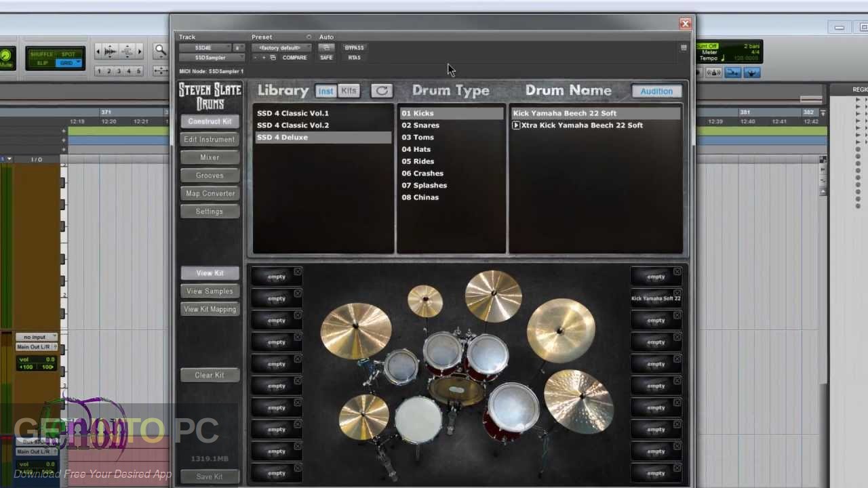
Task: Click the X on the top-right empty slot
Action: [x=677, y=272]
